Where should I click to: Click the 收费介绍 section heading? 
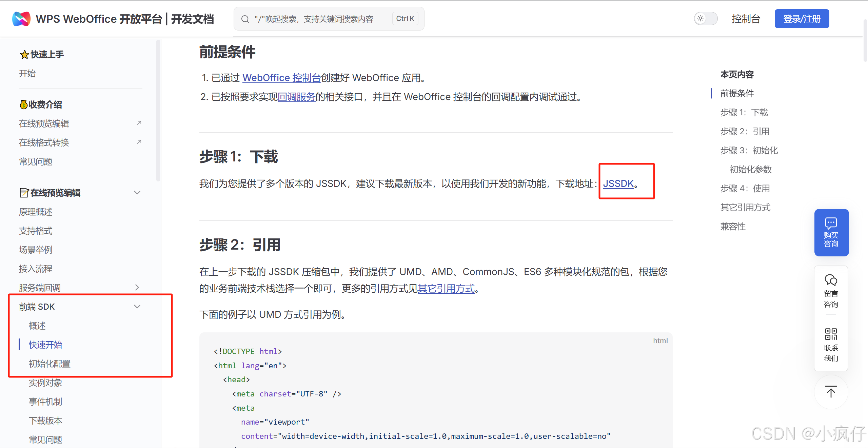click(x=41, y=104)
